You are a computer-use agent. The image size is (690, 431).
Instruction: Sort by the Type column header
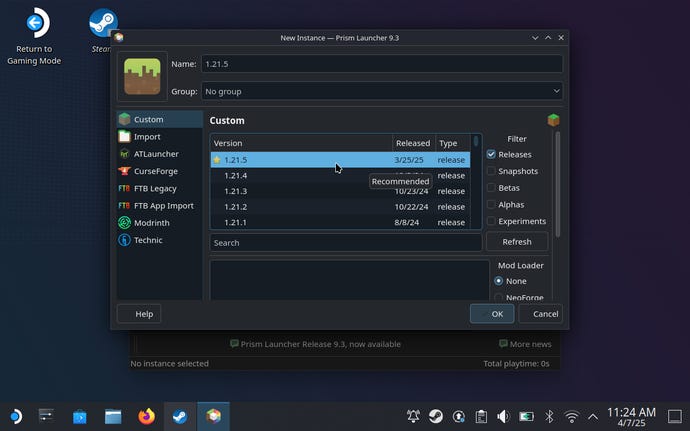tap(453, 143)
